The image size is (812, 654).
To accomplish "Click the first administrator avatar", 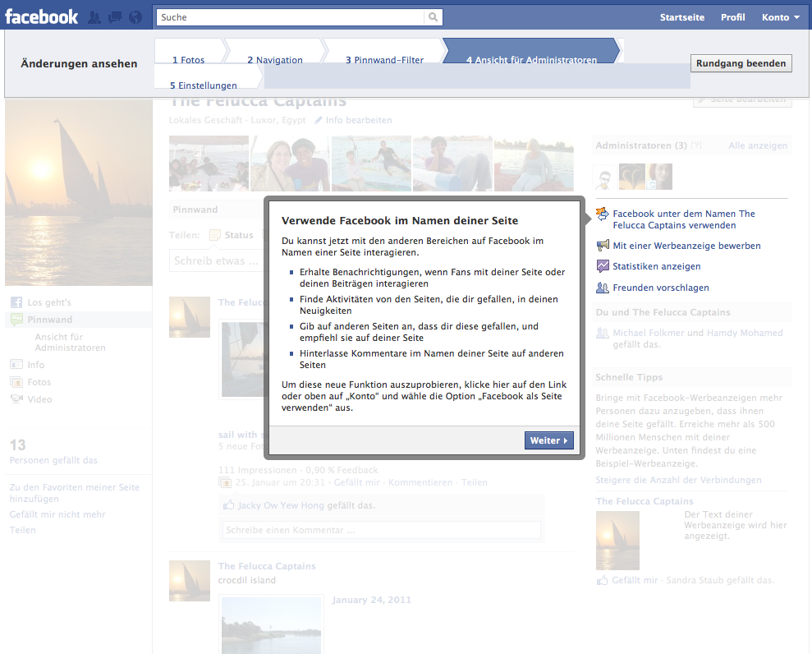I will (604, 177).
